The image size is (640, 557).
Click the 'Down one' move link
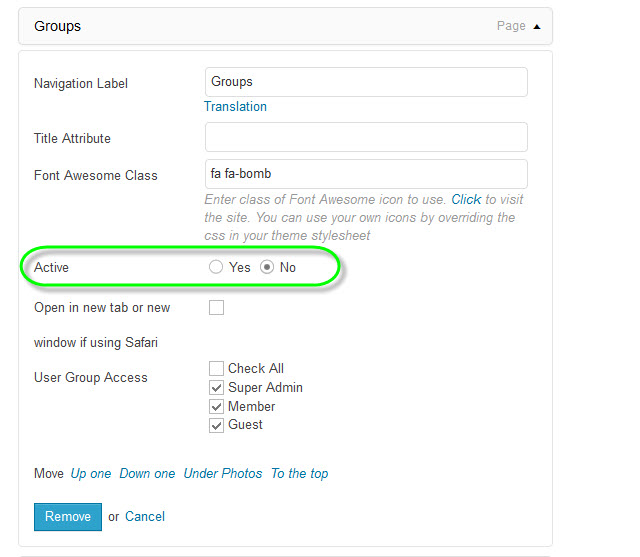147,474
